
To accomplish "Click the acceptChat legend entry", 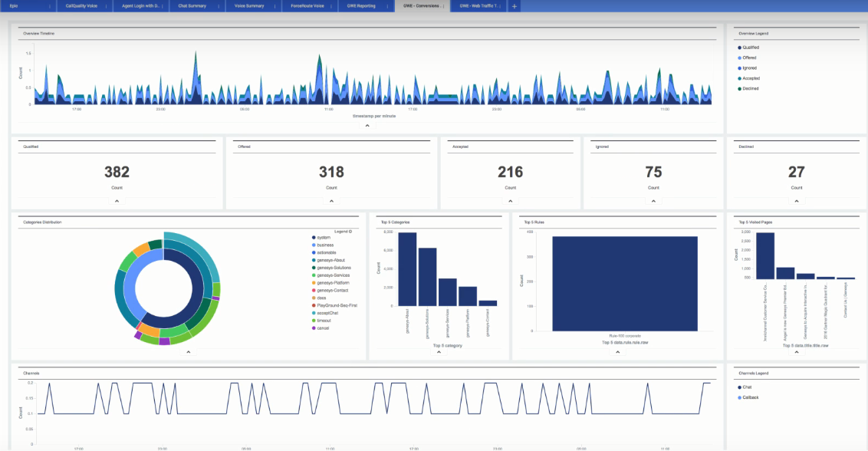I will [331, 313].
